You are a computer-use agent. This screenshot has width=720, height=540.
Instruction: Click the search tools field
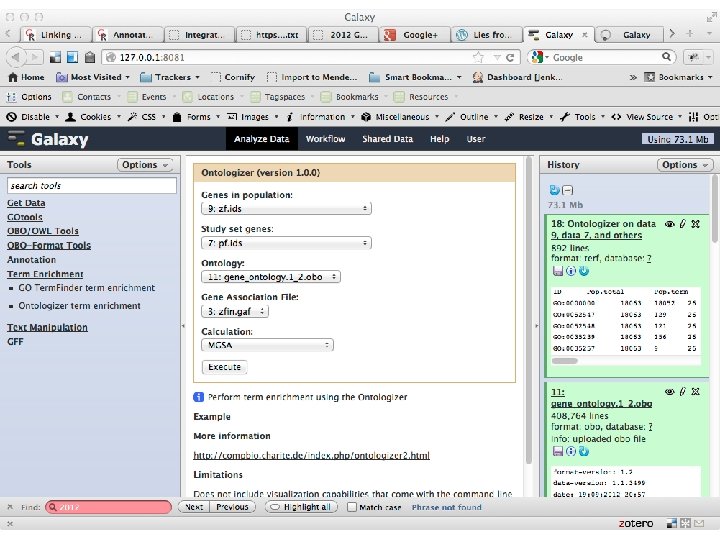[92, 186]
